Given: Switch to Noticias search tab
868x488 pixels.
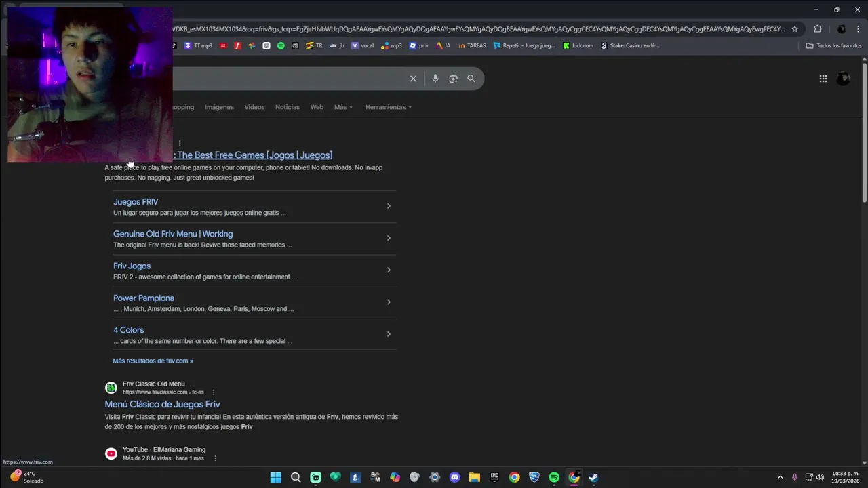Looking at the screenshot, I should coord(287,107).
